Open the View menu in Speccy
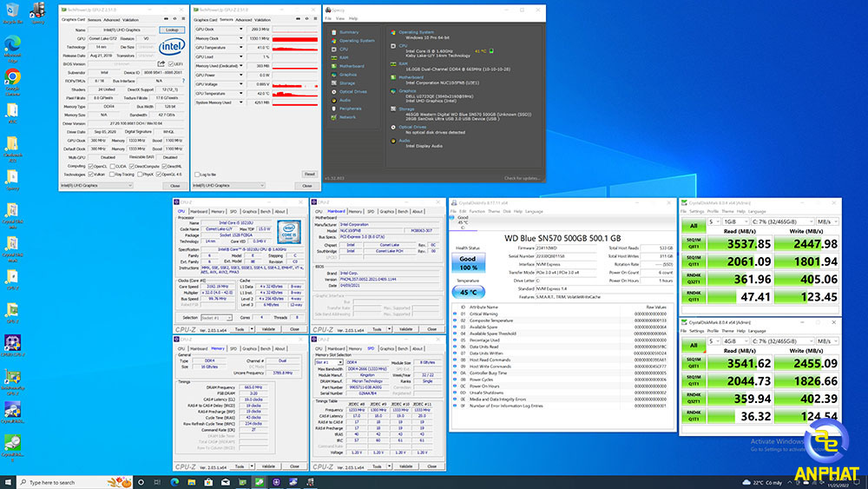Viewport: 868px width, 489px height. pos(340,18)
